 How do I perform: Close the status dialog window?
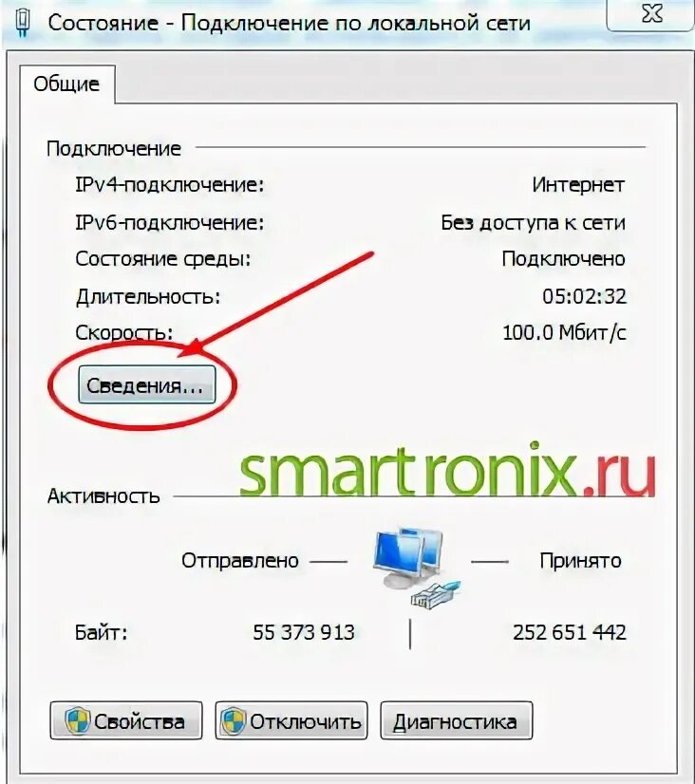pos(651,14)
